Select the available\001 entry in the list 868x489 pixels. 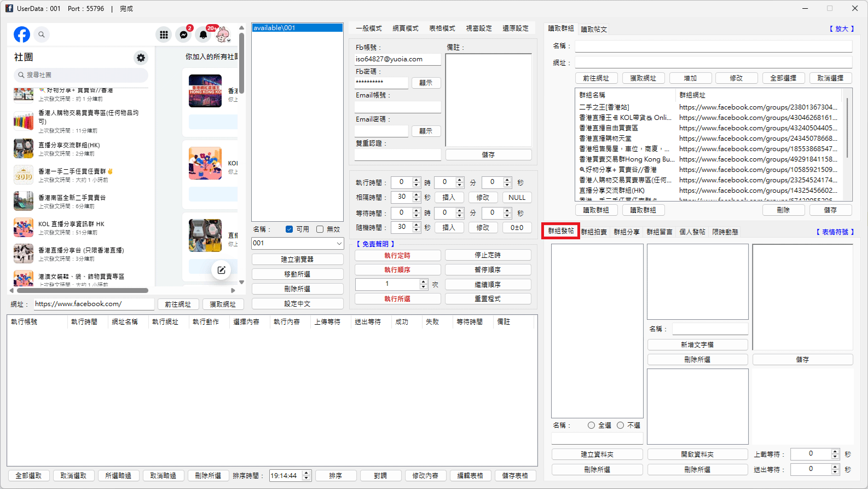click(x=297, y=28)
